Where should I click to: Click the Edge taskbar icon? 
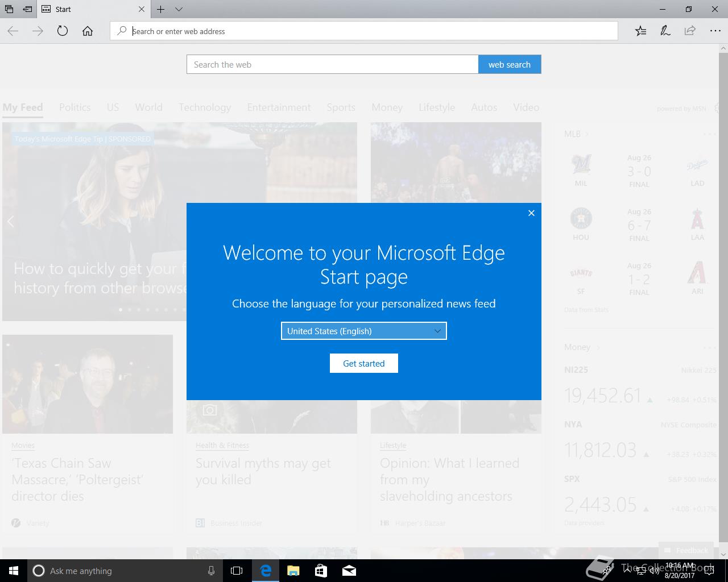266,571
